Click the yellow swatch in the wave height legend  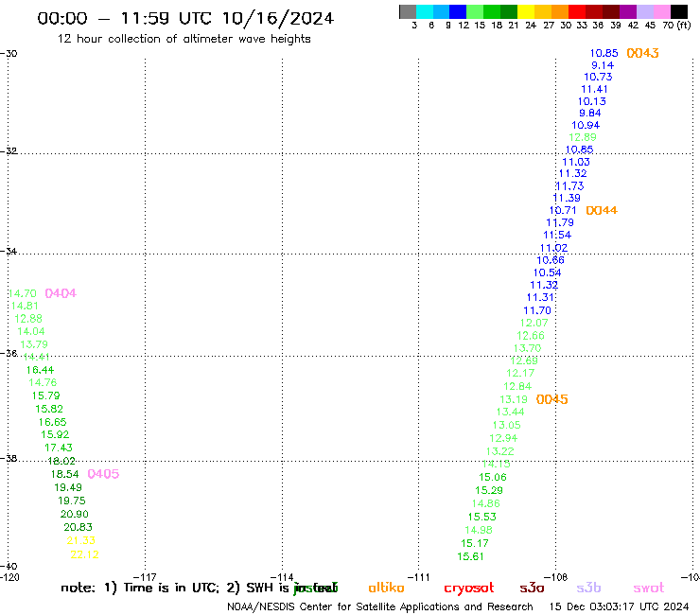point(526,11)
